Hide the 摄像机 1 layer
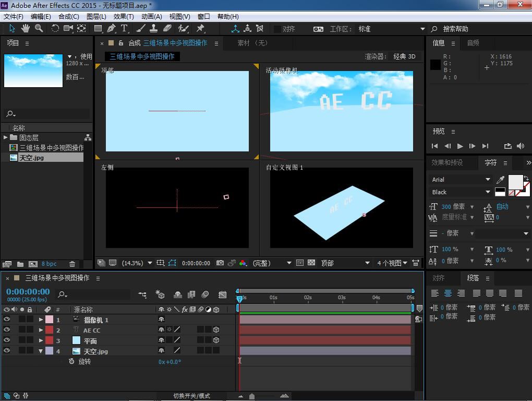The width and height of the screenshot is (532, 401). click(6, 319)
